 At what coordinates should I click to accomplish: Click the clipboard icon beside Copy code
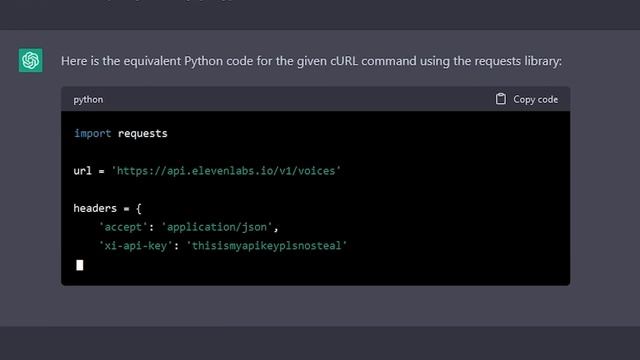[x=500, y=99]
